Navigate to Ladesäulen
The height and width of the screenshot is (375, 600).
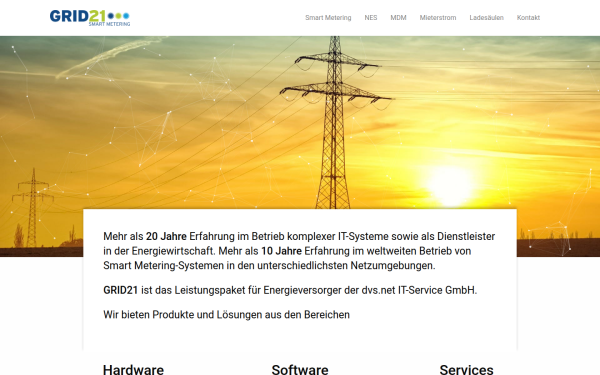pos(486,18)
